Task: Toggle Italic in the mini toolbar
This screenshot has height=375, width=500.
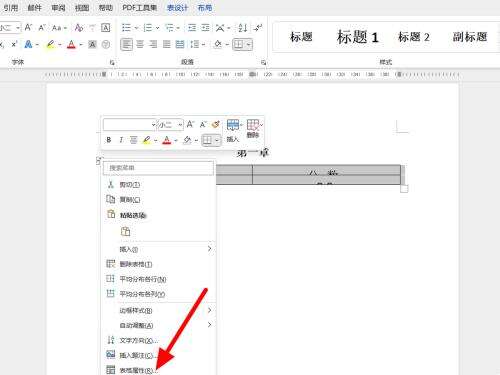Action: [x=121, y=140]
